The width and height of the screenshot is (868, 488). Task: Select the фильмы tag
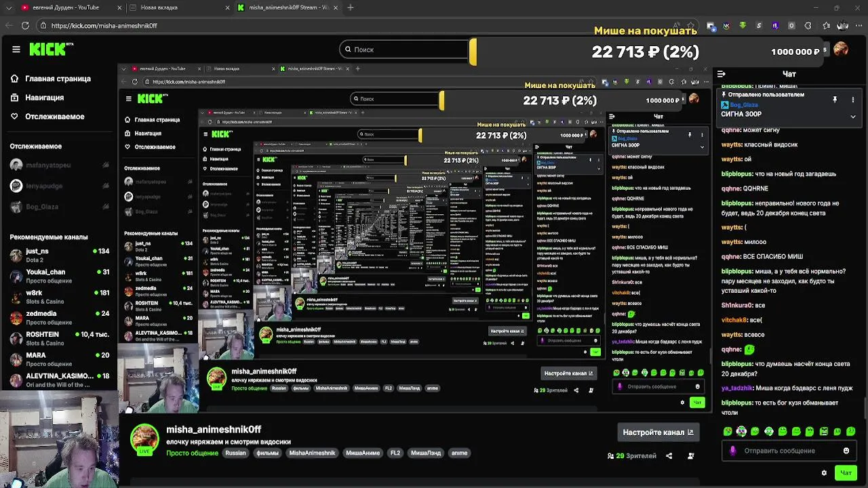268,453
